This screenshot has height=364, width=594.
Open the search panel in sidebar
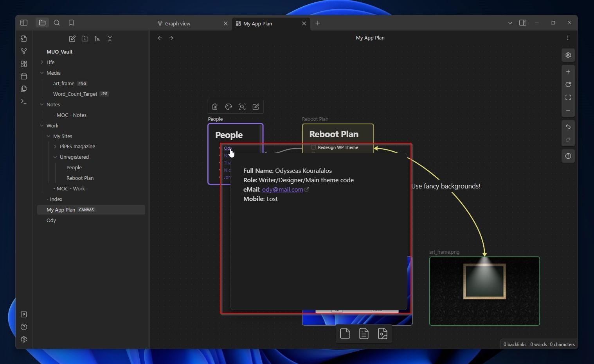pos(57,23)
